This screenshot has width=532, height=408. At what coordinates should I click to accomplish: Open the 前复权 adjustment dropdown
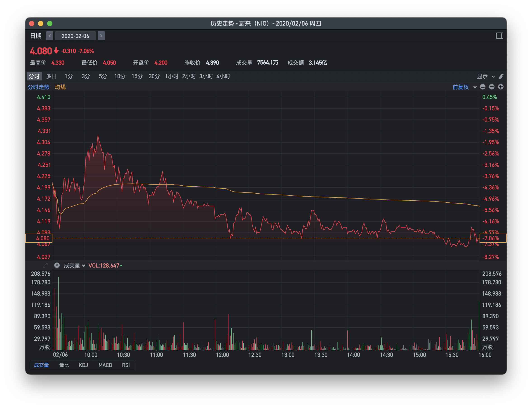click(x=464, y=87)
